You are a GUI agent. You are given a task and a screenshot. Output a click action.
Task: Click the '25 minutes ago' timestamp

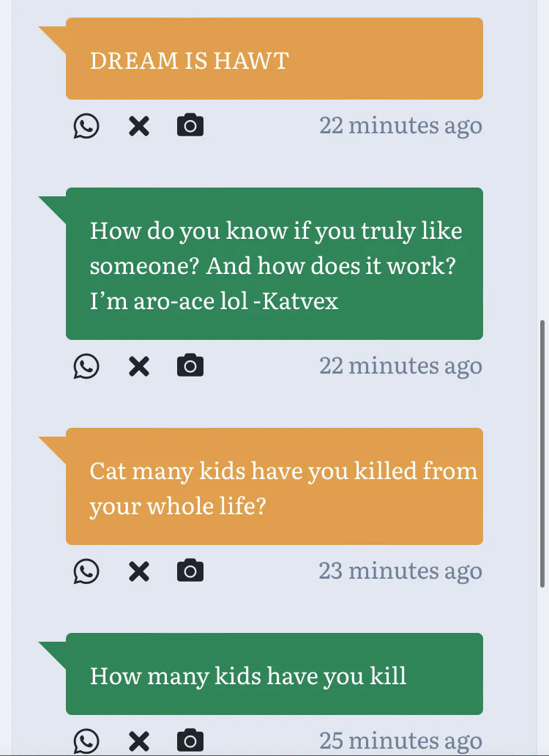click(x=400, y=741)
